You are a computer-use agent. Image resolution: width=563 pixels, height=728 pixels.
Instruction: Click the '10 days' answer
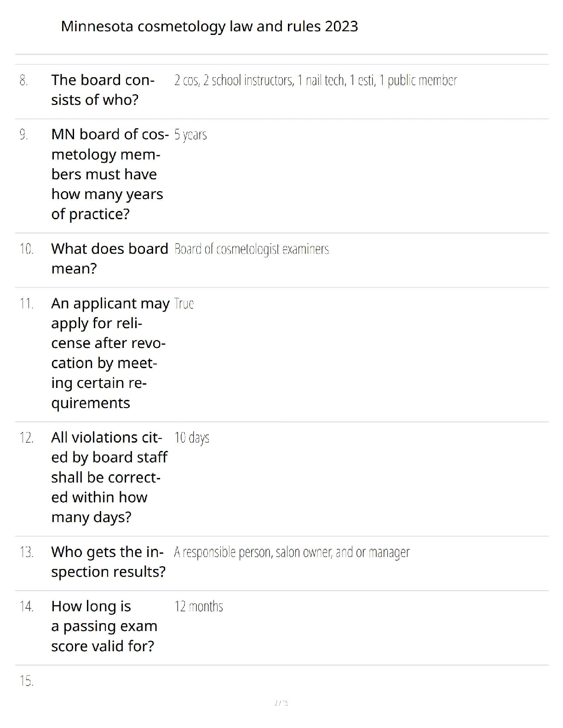tap(192, 438)
